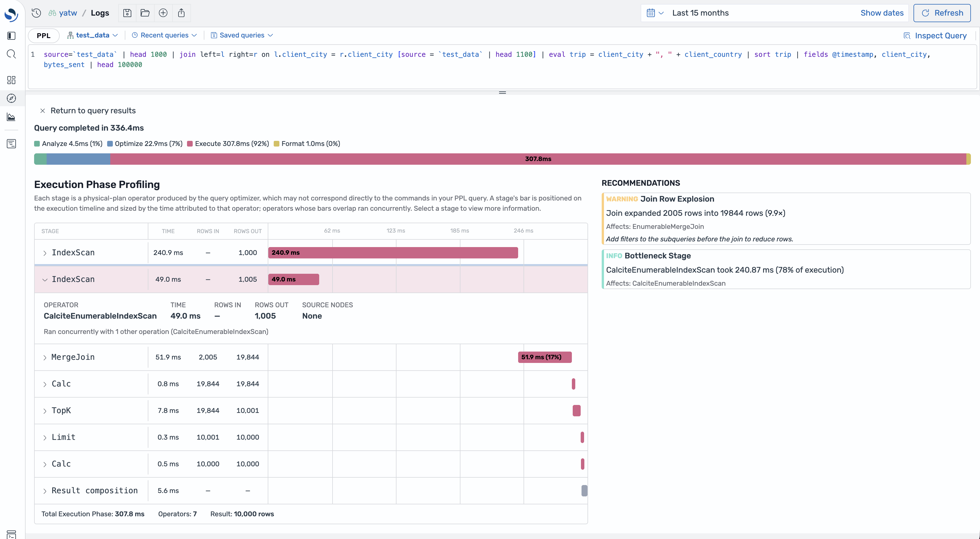Click the Inspect Query icon
This screenshot has width=980, height=539.
click(x=907, y=36)
